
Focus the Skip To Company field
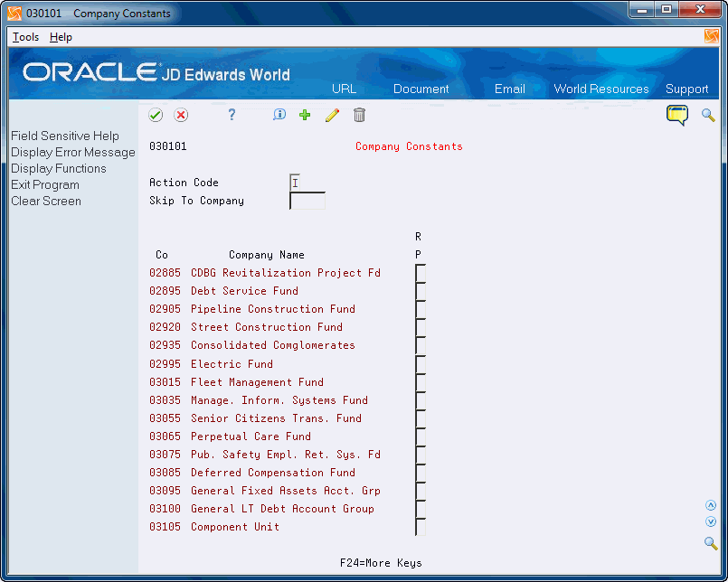coord(307,201)
